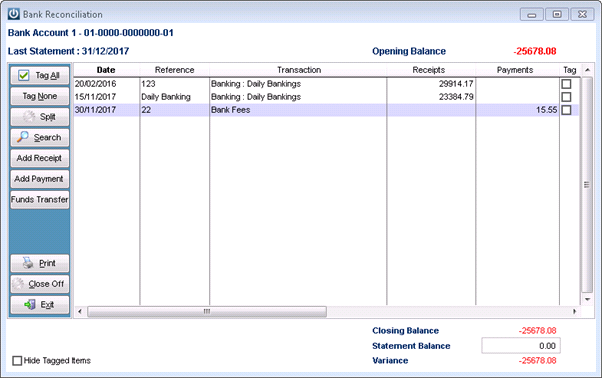This screenshot has width=602, height=378.
Task: Select the 20/02/2016 date cell
Action: tap(106, 84)
